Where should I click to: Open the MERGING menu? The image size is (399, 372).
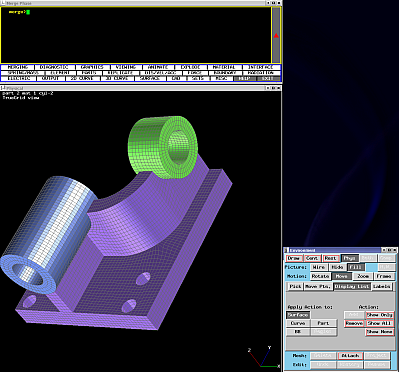(18, 67)
